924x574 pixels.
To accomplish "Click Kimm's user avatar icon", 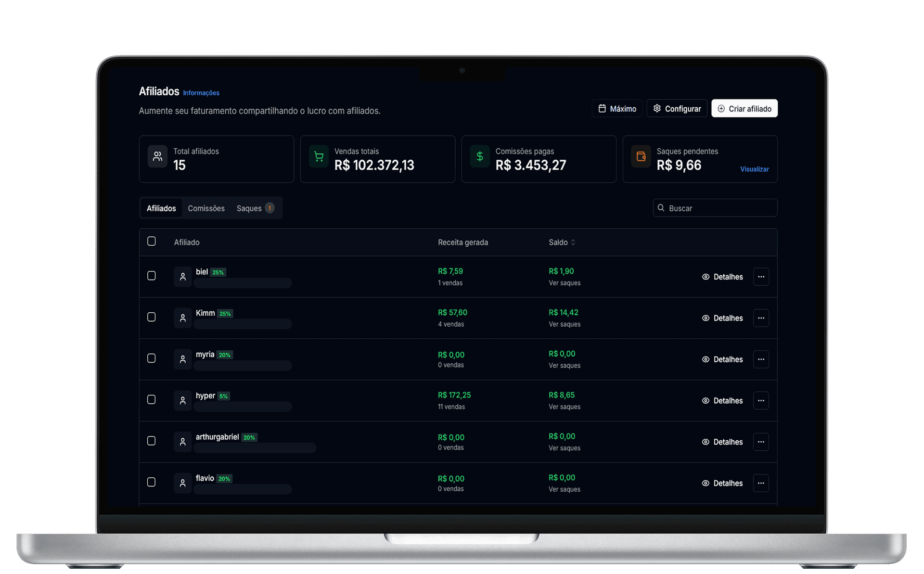I will tap(183, 318).
